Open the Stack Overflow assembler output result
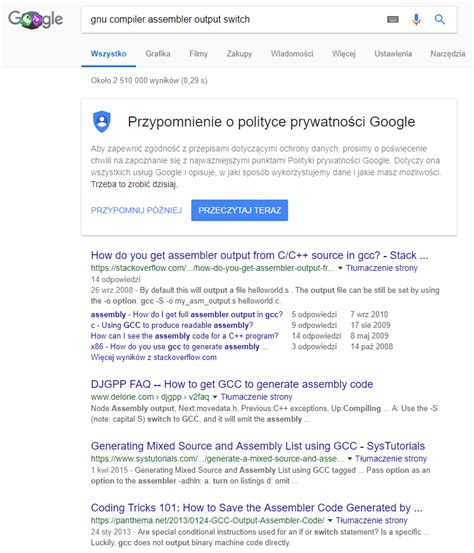The image size is (474, 553). coord(260,255)
